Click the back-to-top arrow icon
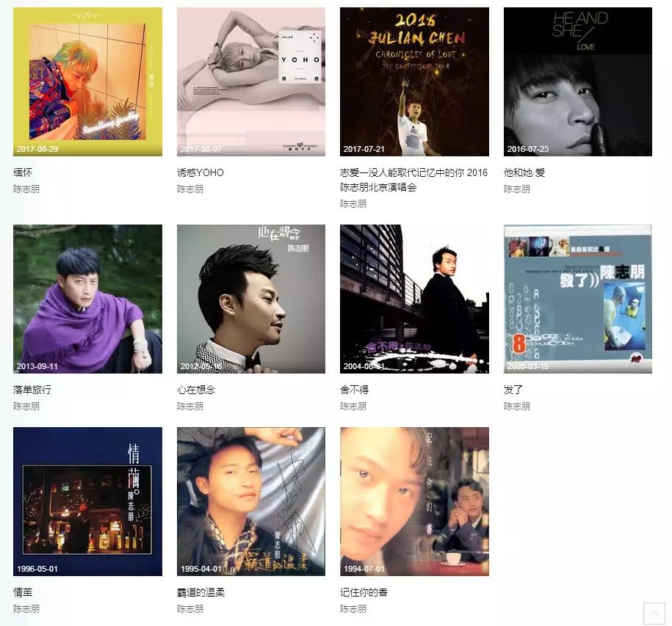672x626 pixels. pos(654,613)
